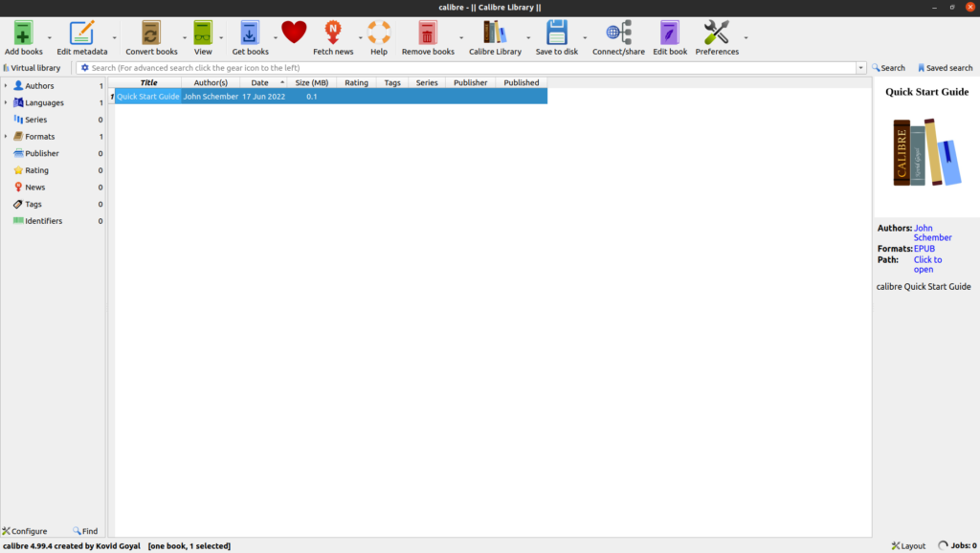Open the Convert books dropdown arrow

[x=185, y=37]
